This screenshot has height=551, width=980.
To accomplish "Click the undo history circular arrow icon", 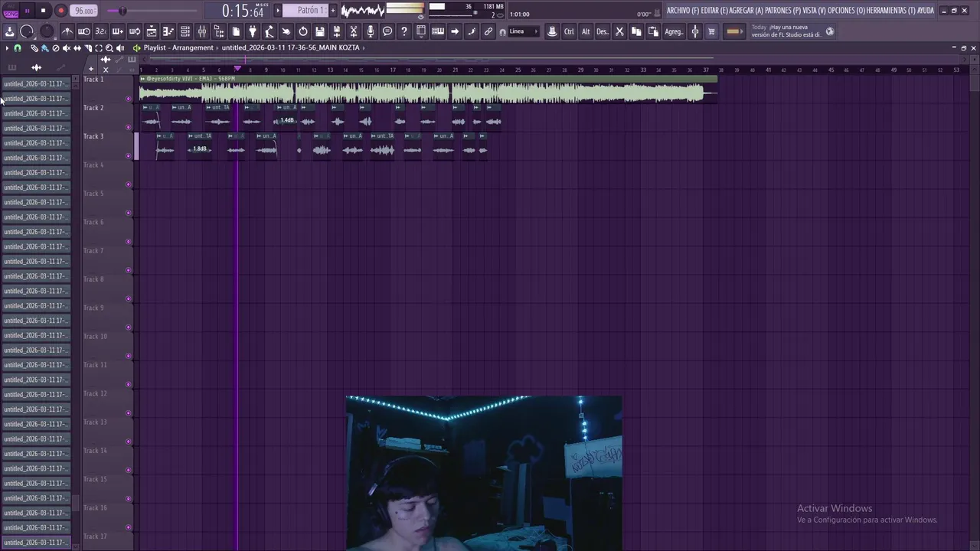I will (303, 31).
